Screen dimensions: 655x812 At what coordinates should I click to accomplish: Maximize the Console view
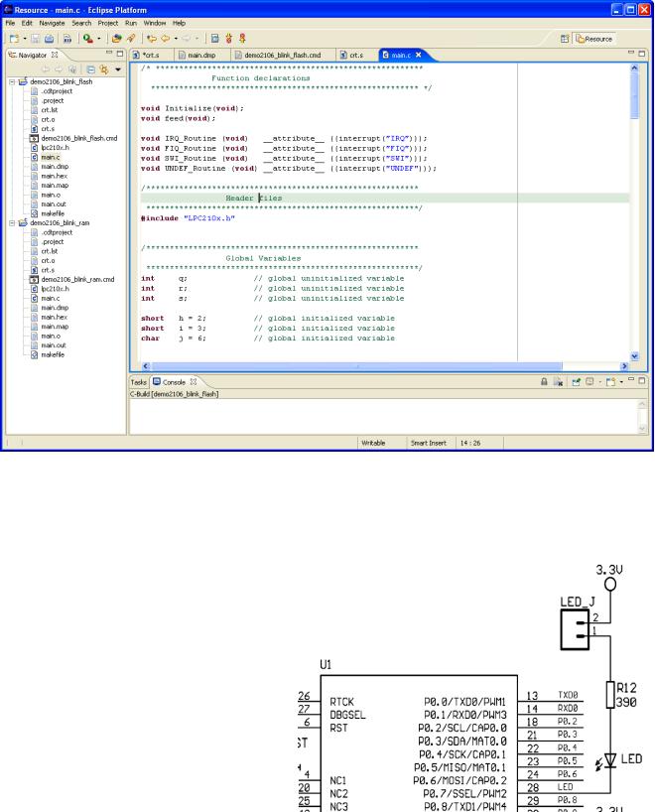click(x=641, y=380)
